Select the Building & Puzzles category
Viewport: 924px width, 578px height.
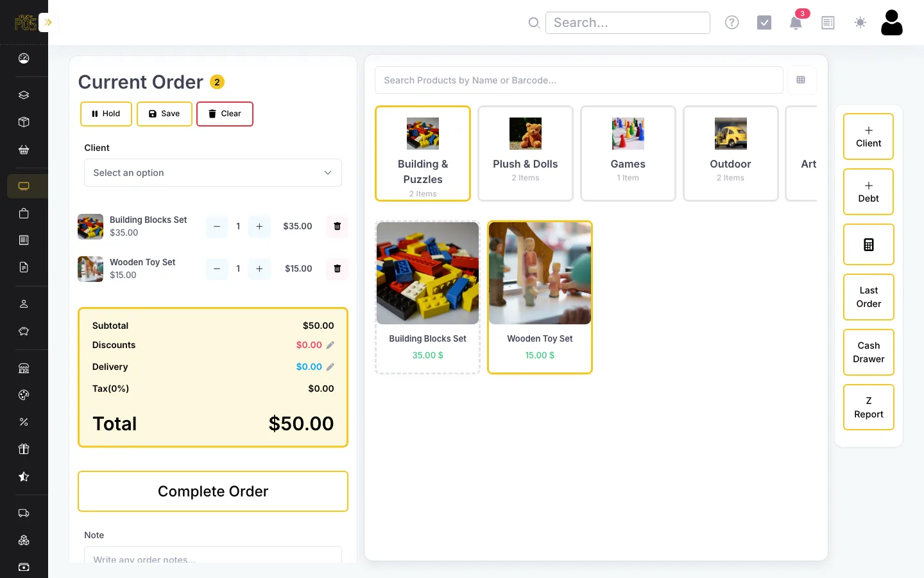[423, 153]
